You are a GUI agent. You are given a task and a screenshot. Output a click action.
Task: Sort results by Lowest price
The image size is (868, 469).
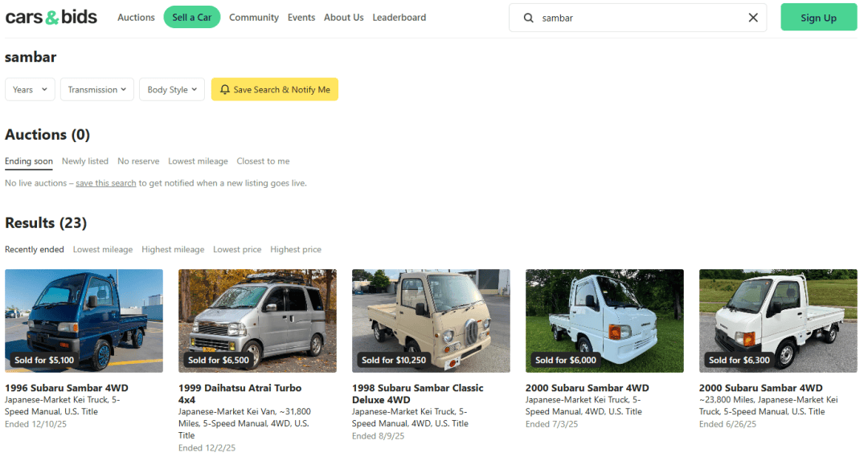237,250
